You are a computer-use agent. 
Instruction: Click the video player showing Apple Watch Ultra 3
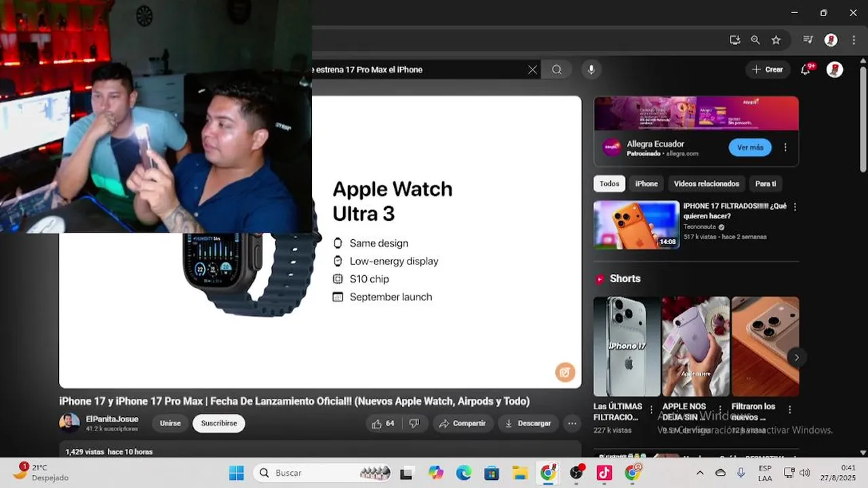(x=320, y=242)
